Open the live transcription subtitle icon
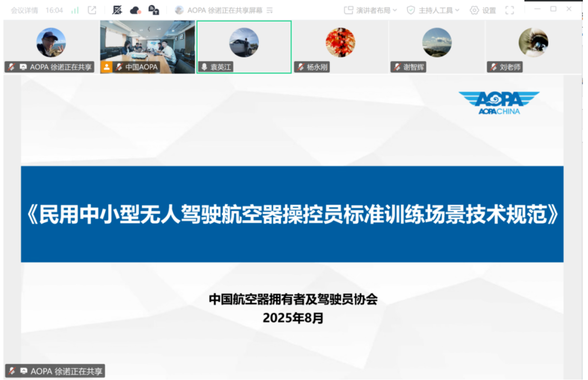The width and height of the screenshot is (588, 380). tap(154, 10)
